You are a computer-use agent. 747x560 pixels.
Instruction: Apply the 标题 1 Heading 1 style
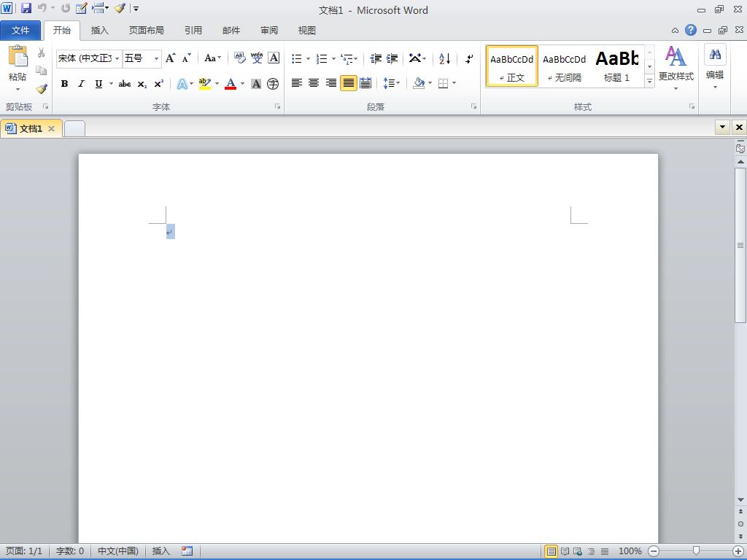click(617, 66)
